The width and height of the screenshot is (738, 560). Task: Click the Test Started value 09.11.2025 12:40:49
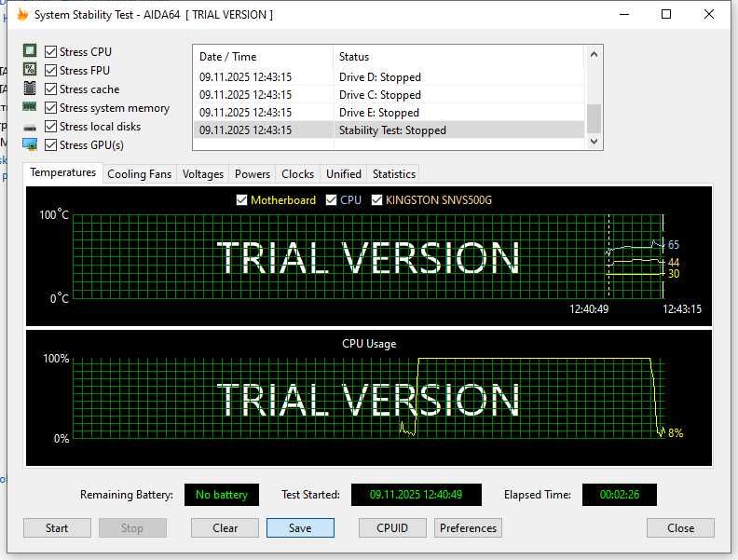pos(417,495)
